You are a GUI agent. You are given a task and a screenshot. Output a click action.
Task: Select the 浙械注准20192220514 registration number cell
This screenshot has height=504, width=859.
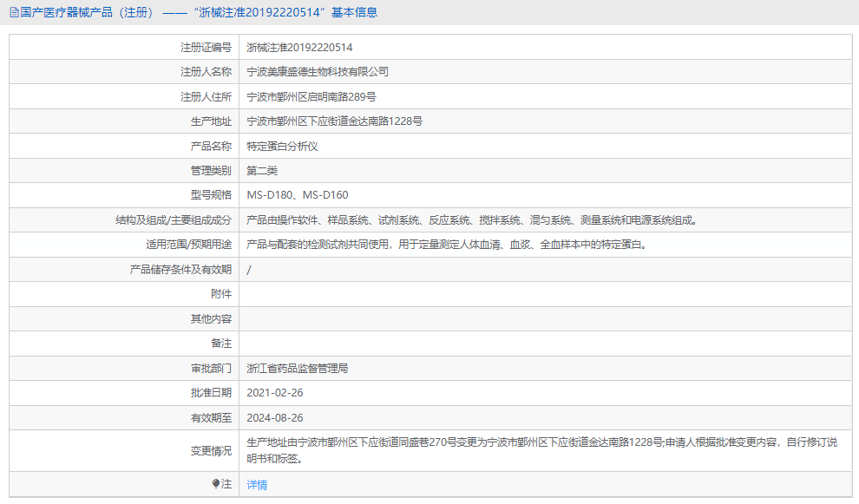pos(295,46)
